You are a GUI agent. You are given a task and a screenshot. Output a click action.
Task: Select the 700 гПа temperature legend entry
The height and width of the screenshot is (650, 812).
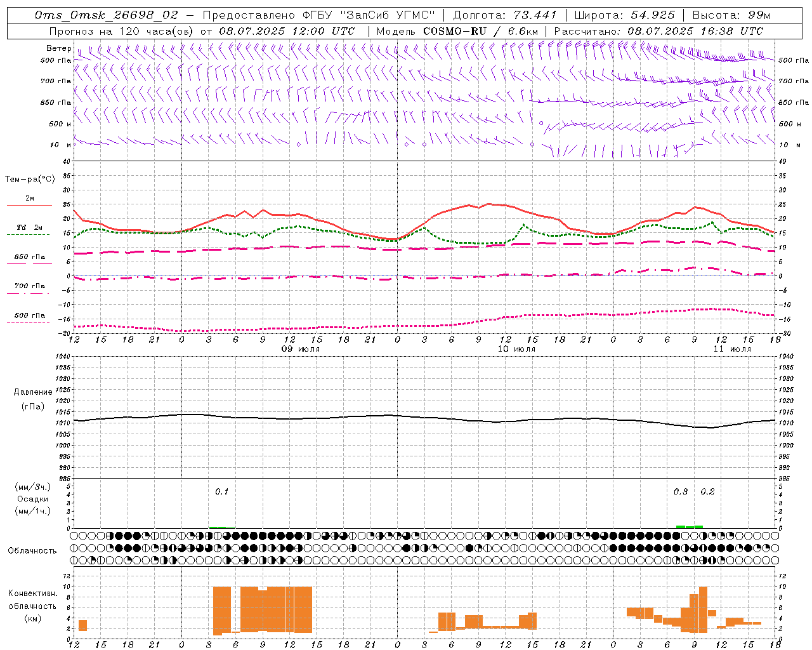30,286
